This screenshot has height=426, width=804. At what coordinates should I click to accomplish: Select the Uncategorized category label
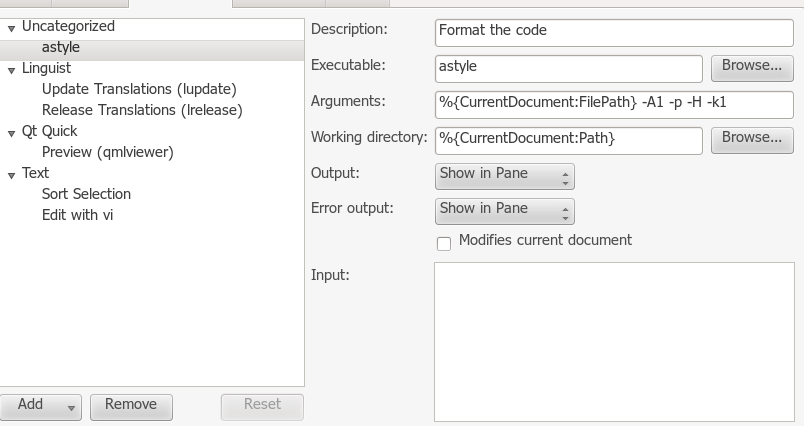point(68,26)
